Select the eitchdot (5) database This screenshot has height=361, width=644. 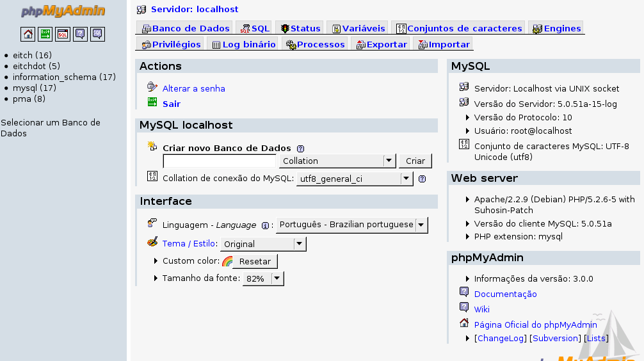click(x=36, y=66)
